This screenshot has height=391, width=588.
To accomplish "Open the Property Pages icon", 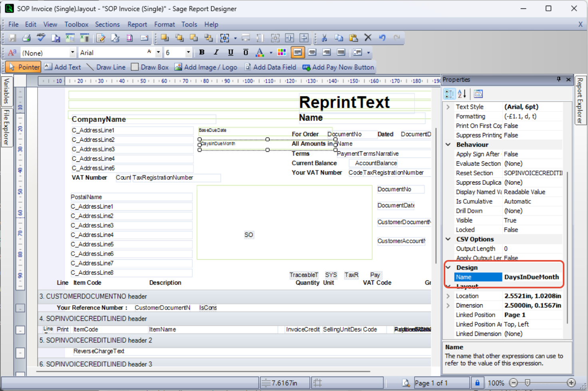I will point(478,94).
